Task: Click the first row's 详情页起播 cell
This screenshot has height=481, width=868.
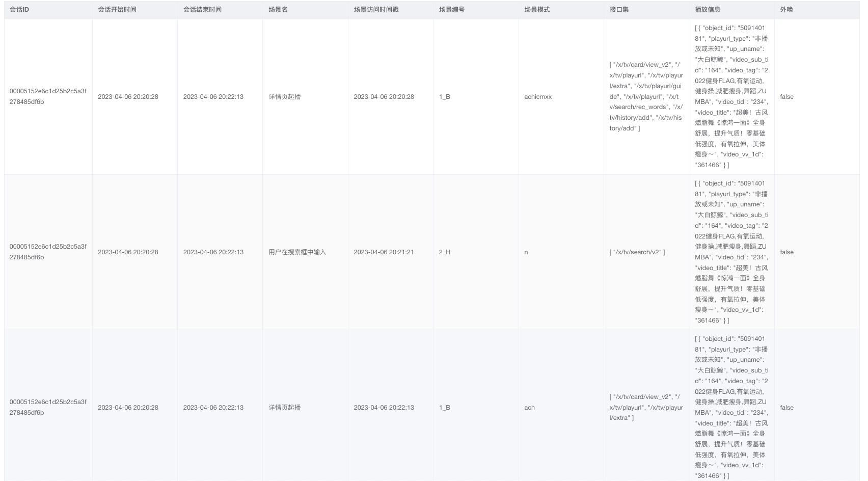Action: tap(284, 97)
